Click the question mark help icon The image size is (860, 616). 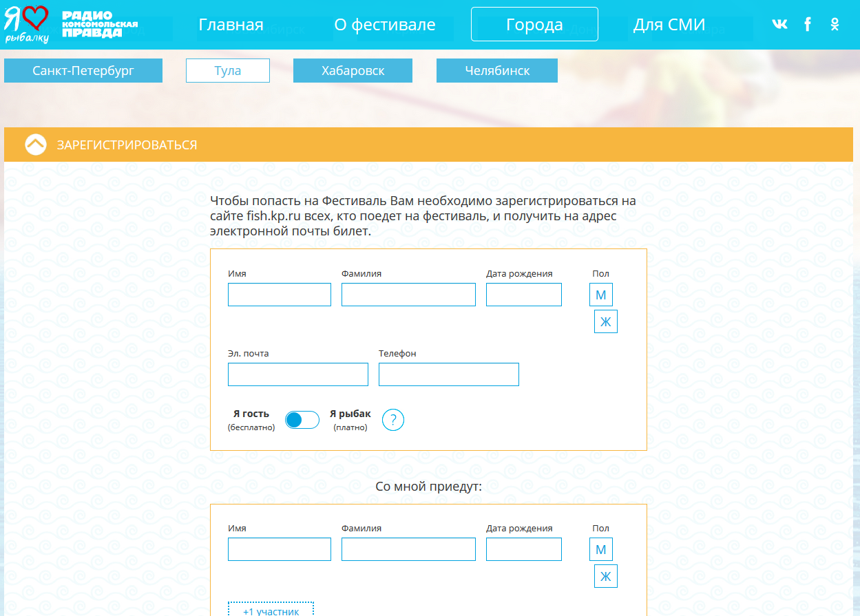click(392, 420)
